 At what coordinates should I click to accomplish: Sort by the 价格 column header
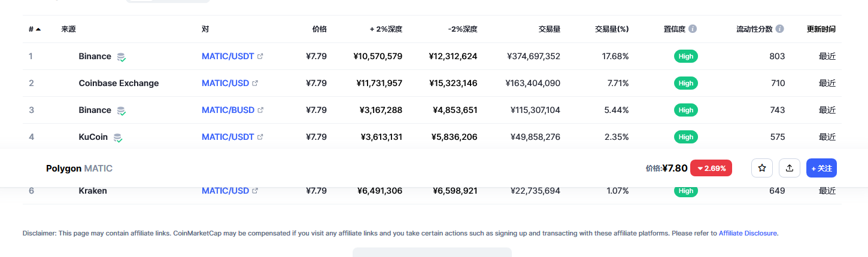(x=319, y=29)
